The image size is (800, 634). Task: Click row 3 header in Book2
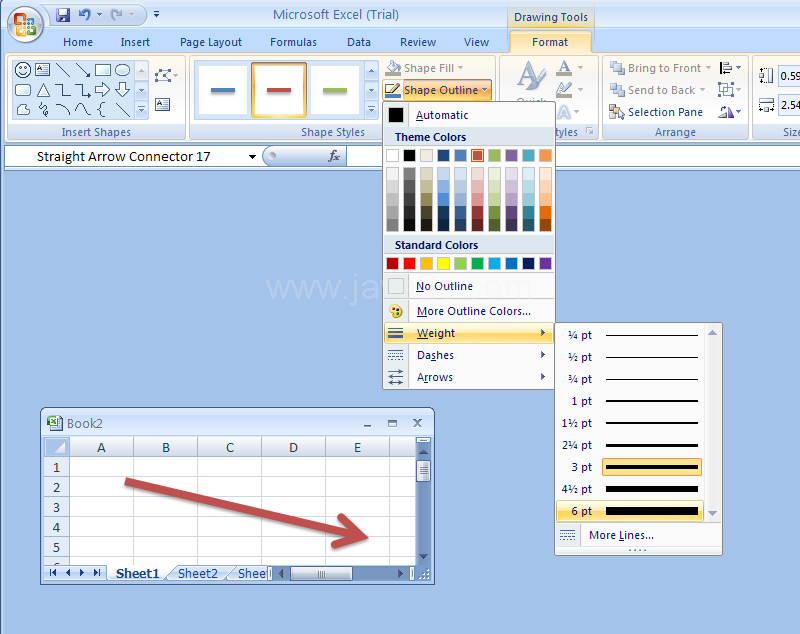(57, 508)
